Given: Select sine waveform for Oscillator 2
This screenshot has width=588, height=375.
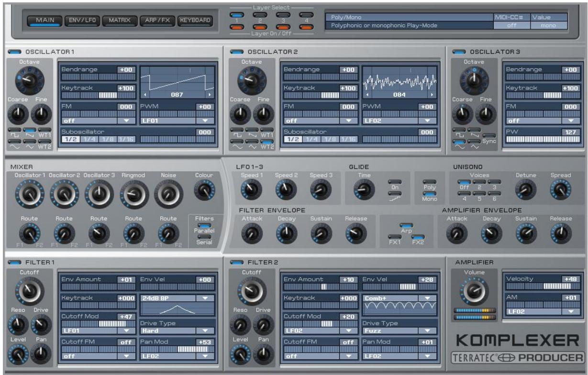Looking at the screenshot, I should pyautogui.click(x=237, y=142).
